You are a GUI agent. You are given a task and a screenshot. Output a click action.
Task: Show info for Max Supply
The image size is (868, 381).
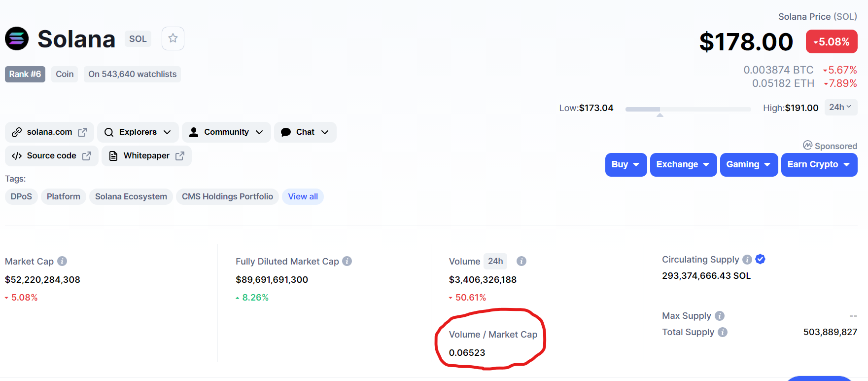pos(720,316)
